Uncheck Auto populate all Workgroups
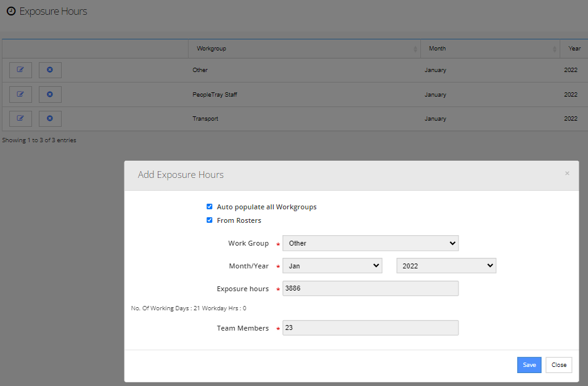Image resolution: width=588 pixels, height=386 pixels. 209,207
